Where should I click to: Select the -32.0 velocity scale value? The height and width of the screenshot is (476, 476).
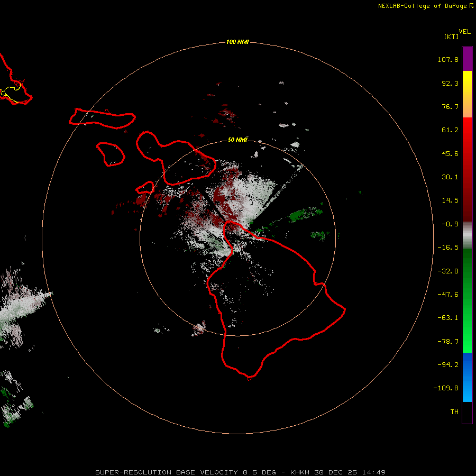click(x=448, y=271)
